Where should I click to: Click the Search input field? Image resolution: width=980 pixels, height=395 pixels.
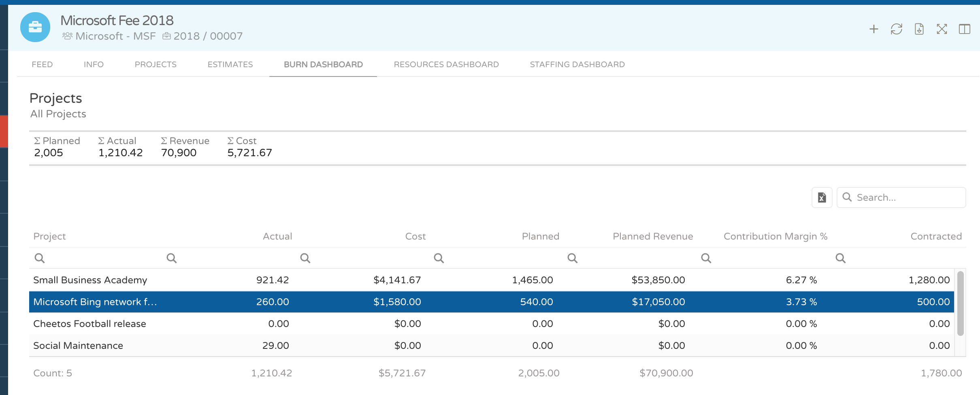pos(901,197)
